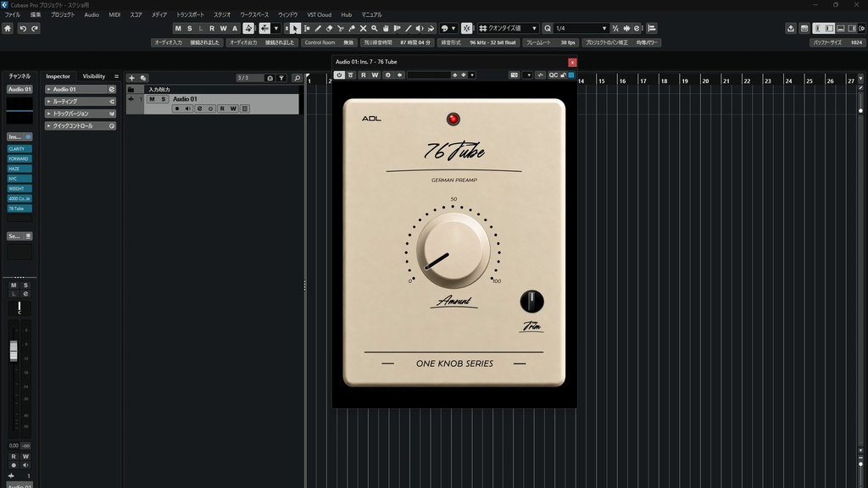Open the plugin QC quick controls button
Image resolution: width=868 pixels, height=488 pixels.
[x=553, y=75]
